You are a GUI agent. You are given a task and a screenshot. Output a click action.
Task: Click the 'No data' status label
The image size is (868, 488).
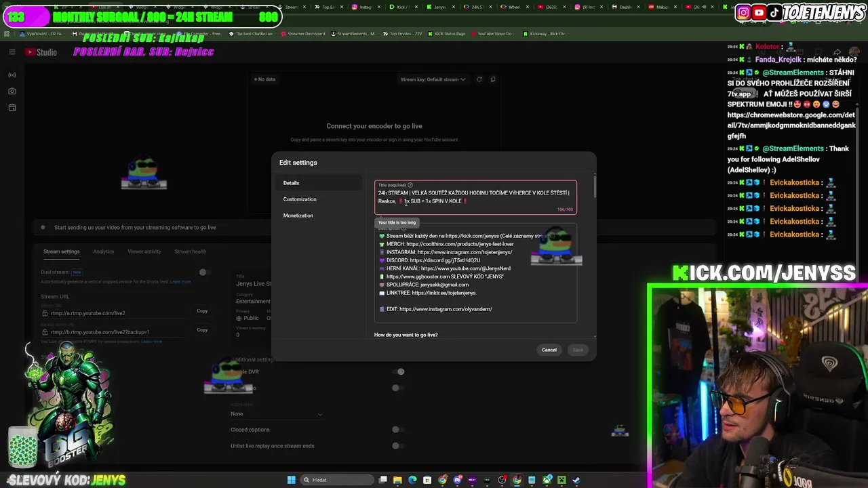point(264,79)
